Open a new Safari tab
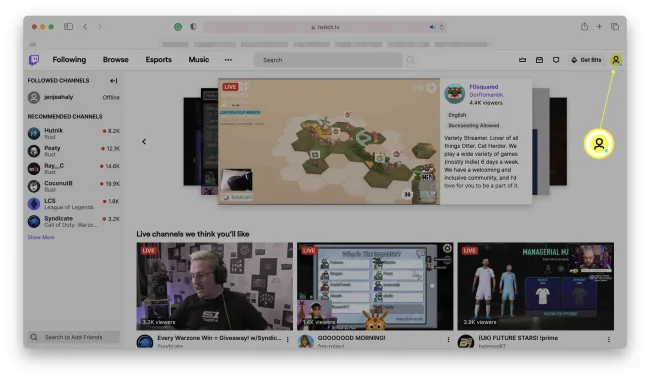Viewport: 650px width, 379px height. coord(599,27)
